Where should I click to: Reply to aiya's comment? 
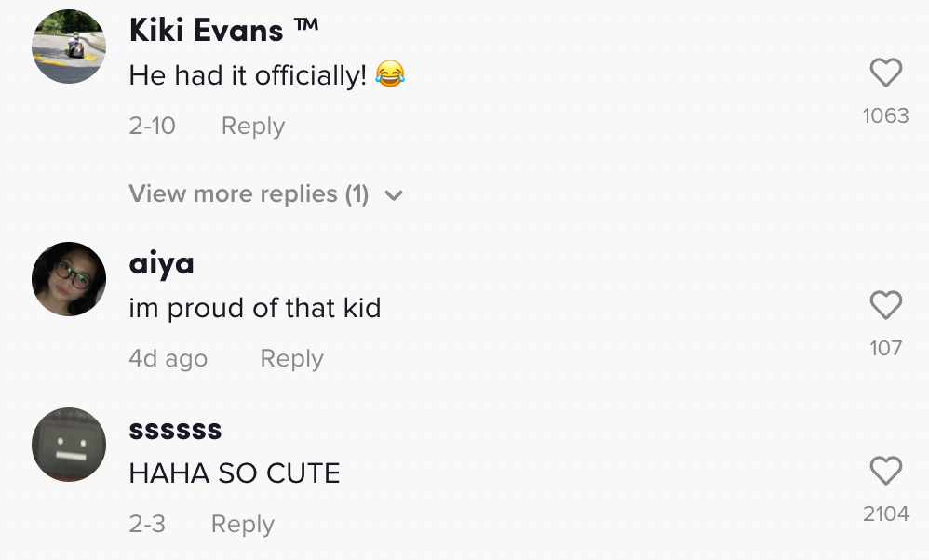click(x=291, y=358)
